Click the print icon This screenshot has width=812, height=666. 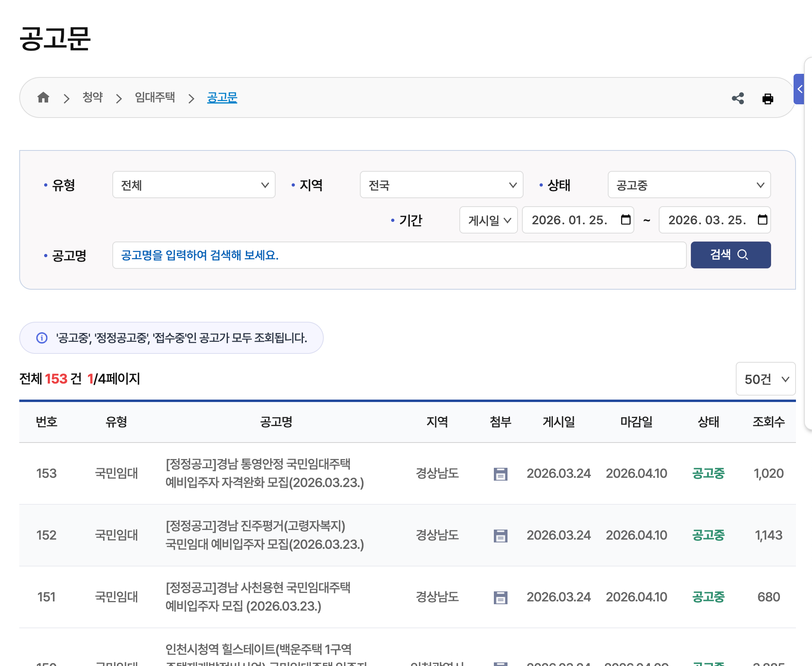click(x=767, y=99)
